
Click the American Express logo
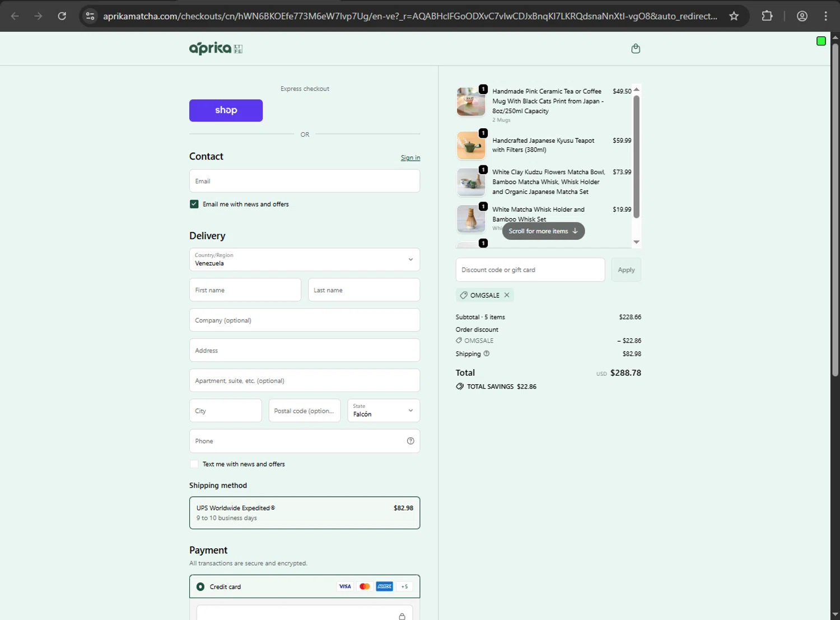pyautogui.click(x=384, y=586)
